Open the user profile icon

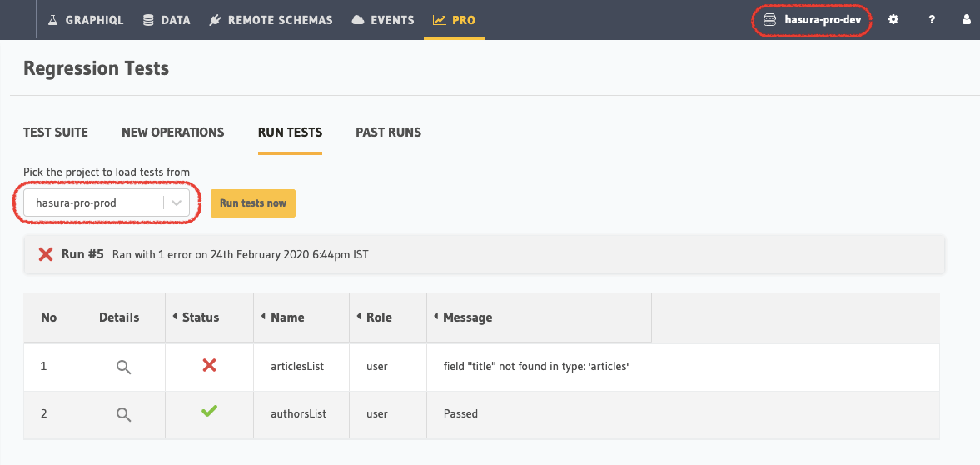[967, 19]
